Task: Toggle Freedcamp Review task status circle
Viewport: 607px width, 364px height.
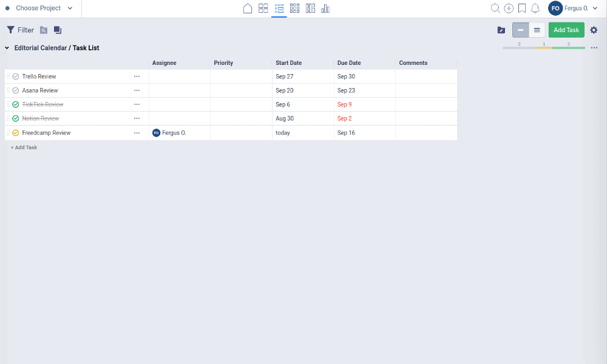Action: pos(16,133)
